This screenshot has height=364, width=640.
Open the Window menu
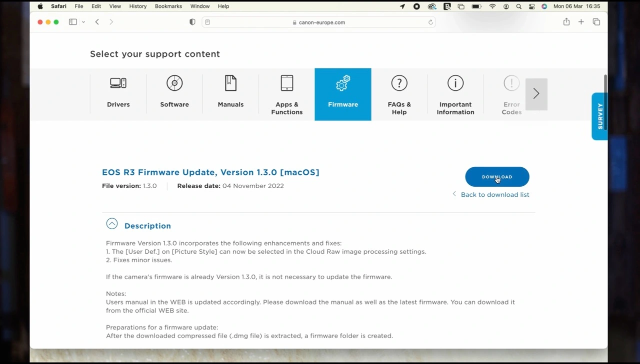coord(200,6)
